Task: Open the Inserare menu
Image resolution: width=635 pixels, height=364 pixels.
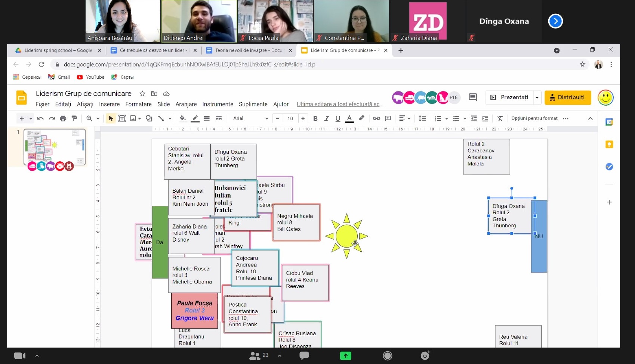Action: coord(110,104)
